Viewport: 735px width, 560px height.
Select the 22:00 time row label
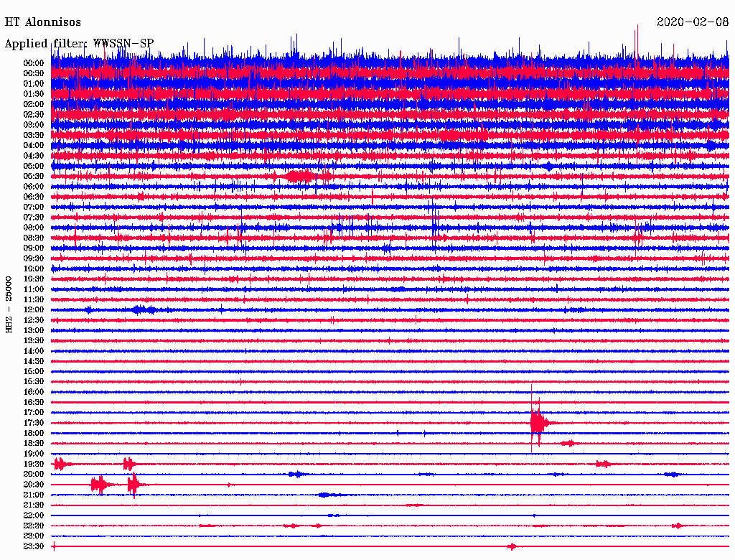pyautogui.click(x=34, y=515)
